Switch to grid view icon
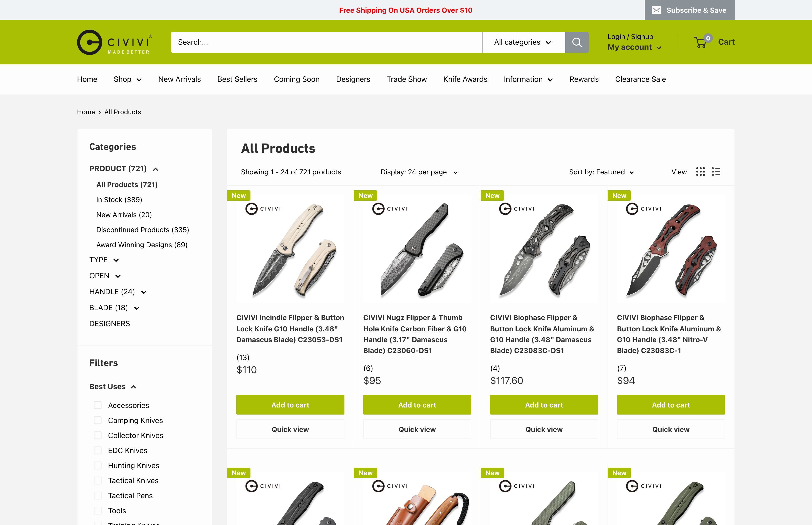 (x=701, y=172)
